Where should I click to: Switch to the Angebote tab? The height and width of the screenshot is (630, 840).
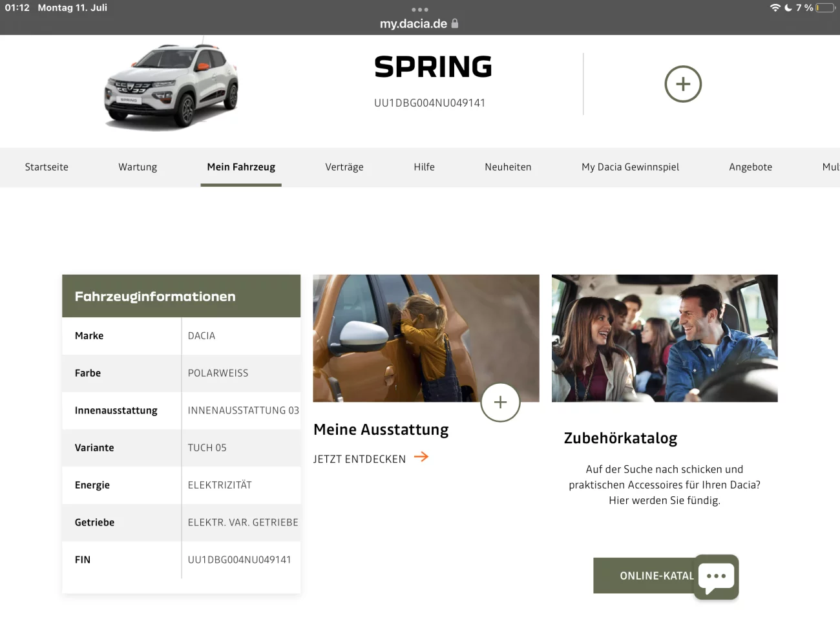pos(750,167)
